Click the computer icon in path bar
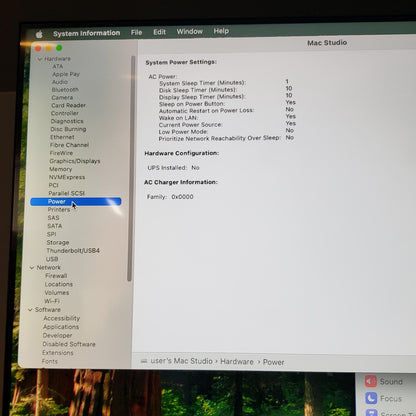Image resolution: width=416 pixels, height=416 pixels. point(144,361)
